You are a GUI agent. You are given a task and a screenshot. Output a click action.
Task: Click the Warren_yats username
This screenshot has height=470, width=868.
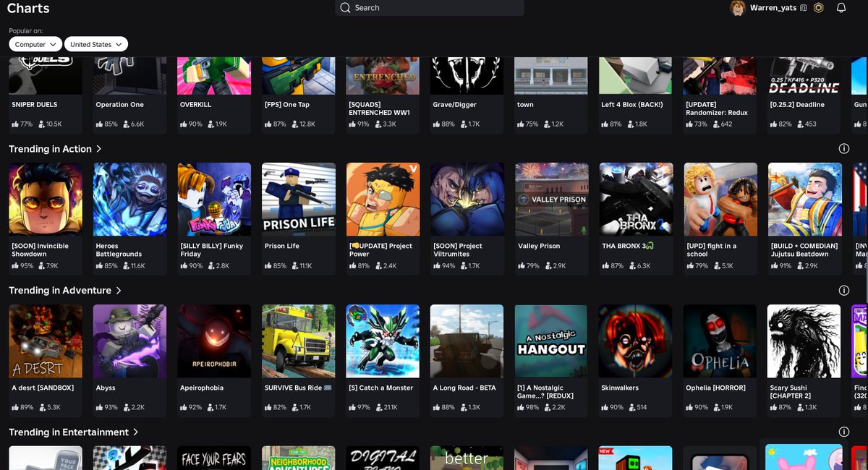[x=773, y=8]
